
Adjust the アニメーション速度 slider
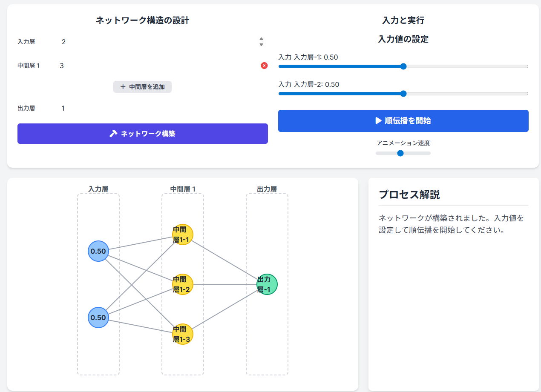pyautogui.click(x=403, y=153)
